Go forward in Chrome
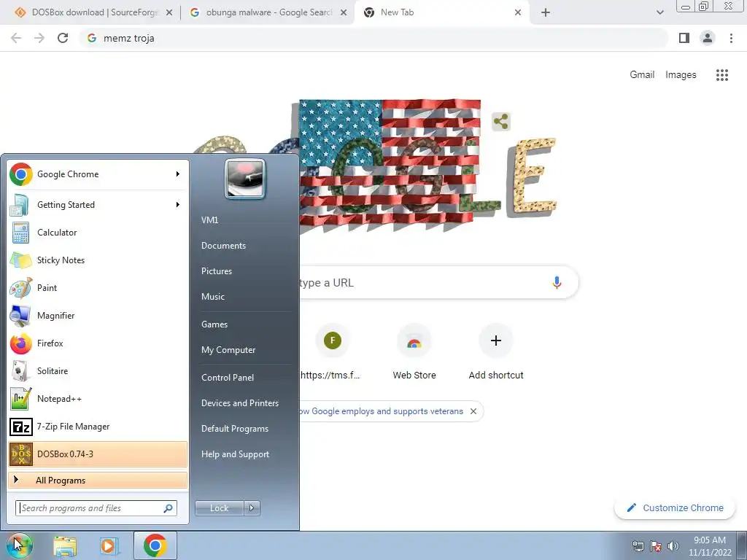 [39, 38]
